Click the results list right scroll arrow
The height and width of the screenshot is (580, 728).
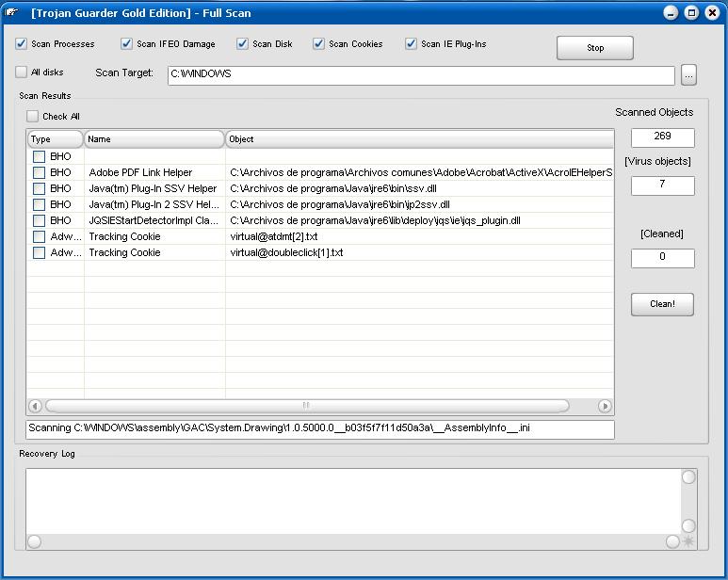point(605,406)
